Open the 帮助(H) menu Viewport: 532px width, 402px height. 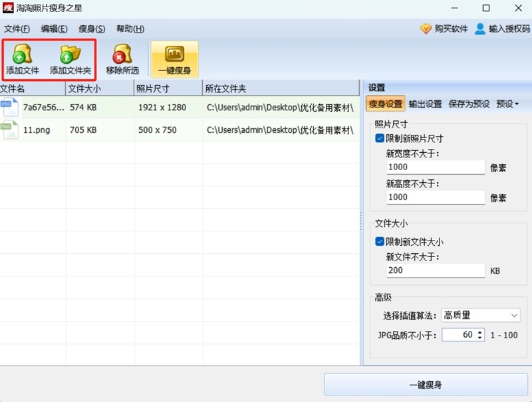click(x=130, y=29)
